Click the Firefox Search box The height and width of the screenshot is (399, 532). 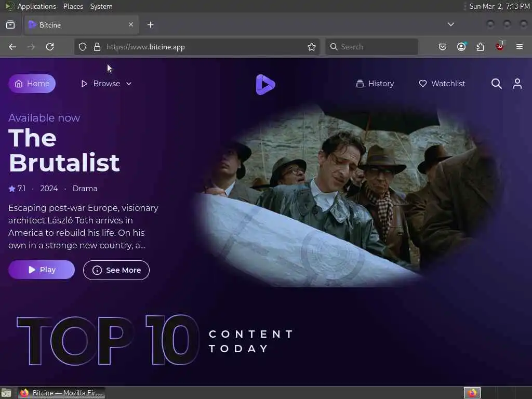coord(372,47)
